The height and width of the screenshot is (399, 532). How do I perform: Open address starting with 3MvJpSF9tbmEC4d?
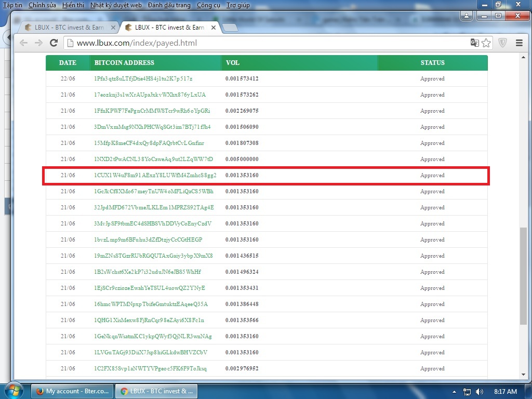point(153,223)
